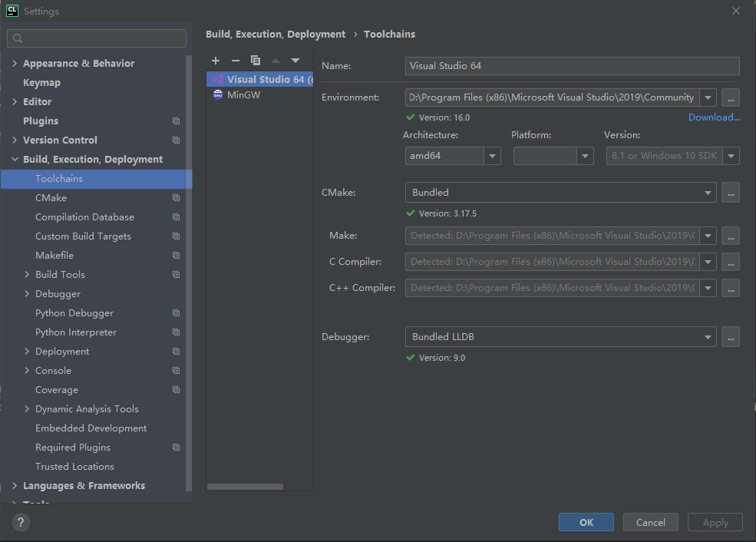Click the Plugins project-level settings icon
This screenshot has width=756, height=542.
176,121
